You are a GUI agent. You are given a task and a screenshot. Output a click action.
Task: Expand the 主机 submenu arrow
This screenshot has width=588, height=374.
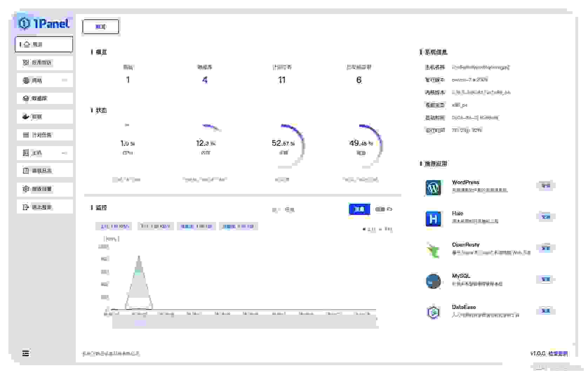[64, 153]
